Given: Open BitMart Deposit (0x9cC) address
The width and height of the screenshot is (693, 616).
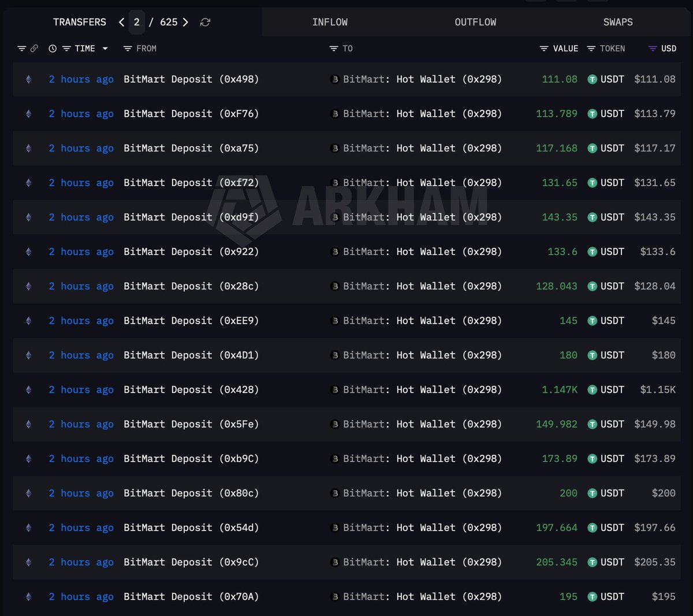Looking at the screenshot, I should [x=191, y=562].
